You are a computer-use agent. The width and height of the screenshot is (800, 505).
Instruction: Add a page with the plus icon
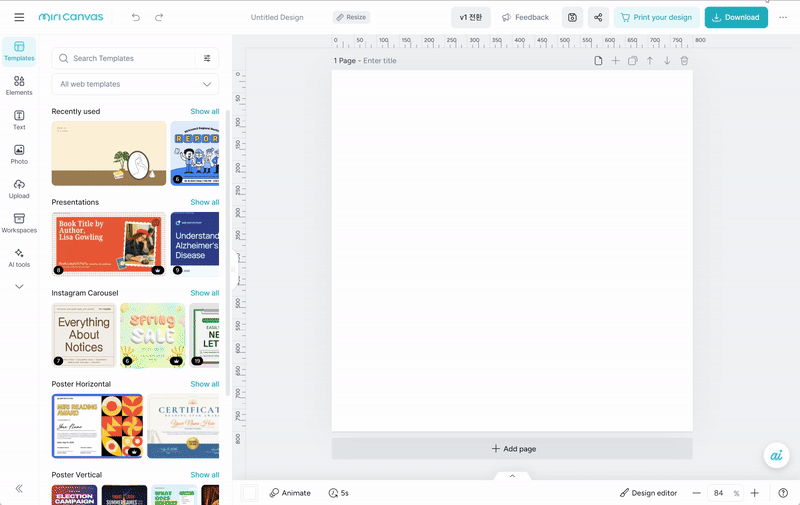615,61
